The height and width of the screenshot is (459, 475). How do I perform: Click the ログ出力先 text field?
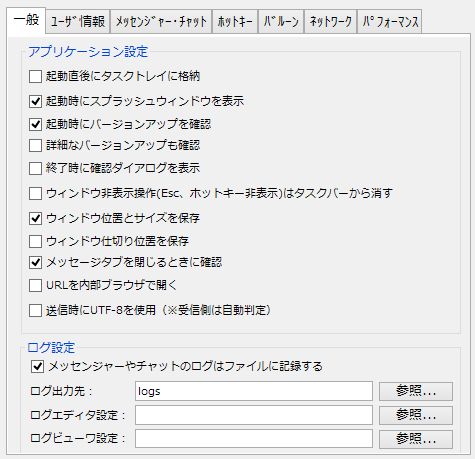click(254, 391)
